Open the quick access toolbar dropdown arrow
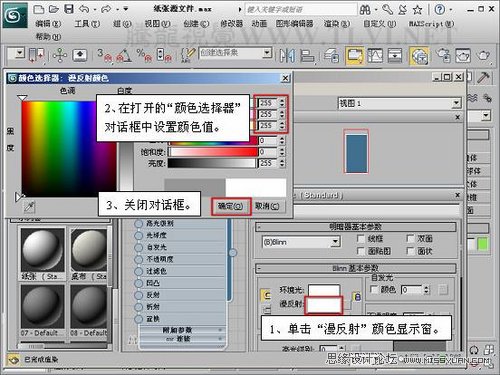500x375 pixels. point(126,9)
